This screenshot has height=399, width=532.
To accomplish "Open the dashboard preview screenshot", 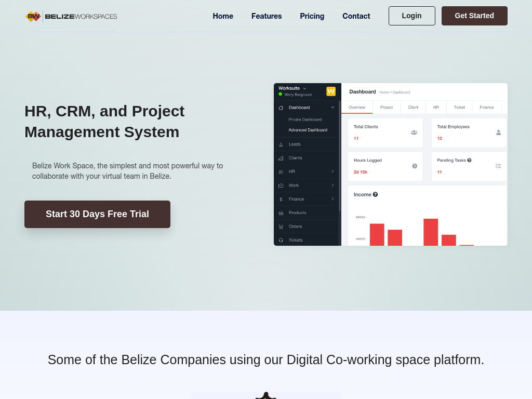I will pos(391,164).
